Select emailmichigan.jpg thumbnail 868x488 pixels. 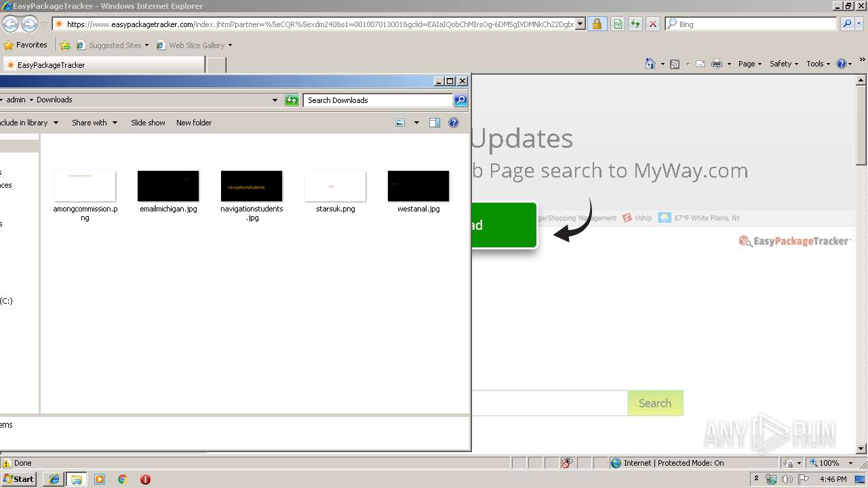click(x=168, y=186)
